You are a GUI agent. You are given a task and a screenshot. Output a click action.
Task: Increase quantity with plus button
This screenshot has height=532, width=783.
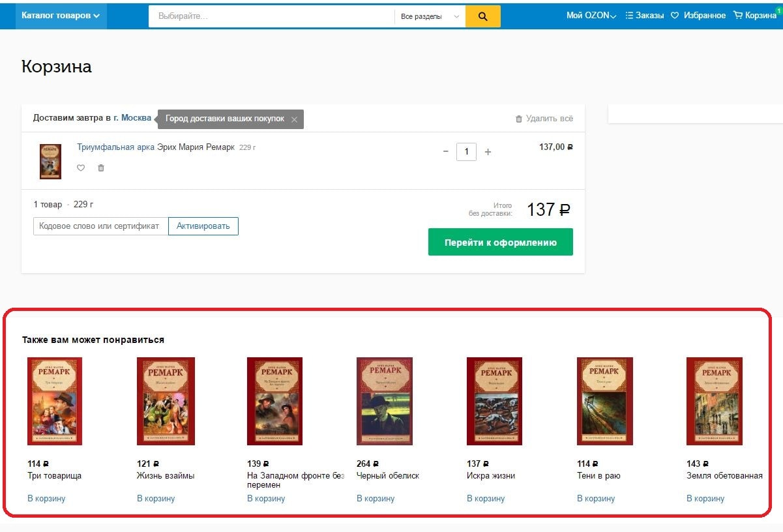[488, 151]
